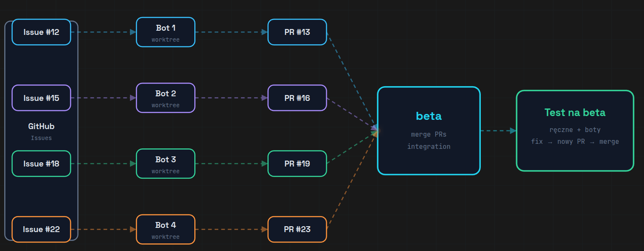Select the purple PR #16 node

tap(297, 98)
